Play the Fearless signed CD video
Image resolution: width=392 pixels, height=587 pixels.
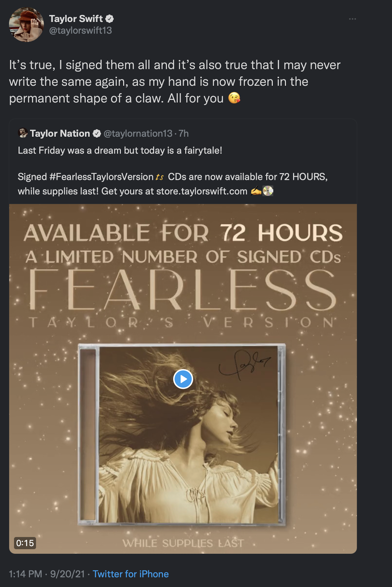tap(183, 379)
